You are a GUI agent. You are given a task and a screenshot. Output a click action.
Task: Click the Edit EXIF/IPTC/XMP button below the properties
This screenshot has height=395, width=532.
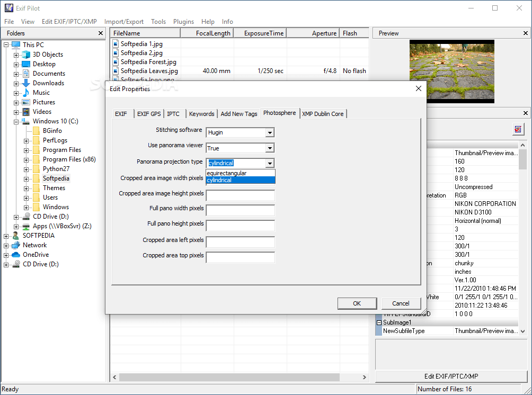point(451,376)
